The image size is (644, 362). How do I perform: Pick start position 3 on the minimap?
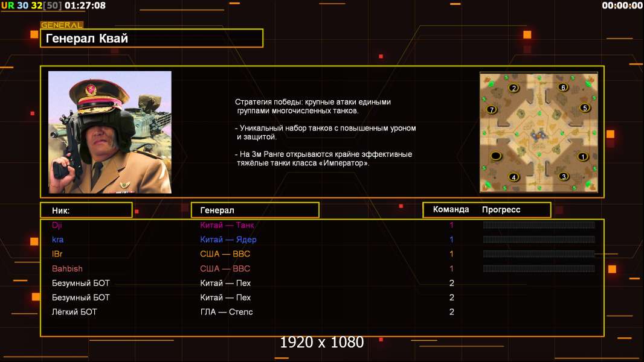[564, 177]
